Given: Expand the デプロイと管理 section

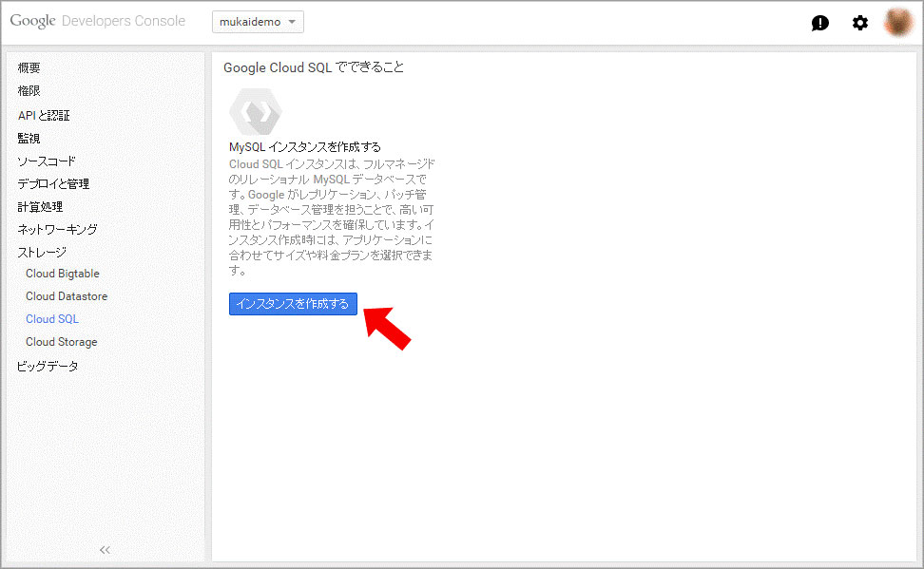Looking at the screenshot, I should [53, 183].
